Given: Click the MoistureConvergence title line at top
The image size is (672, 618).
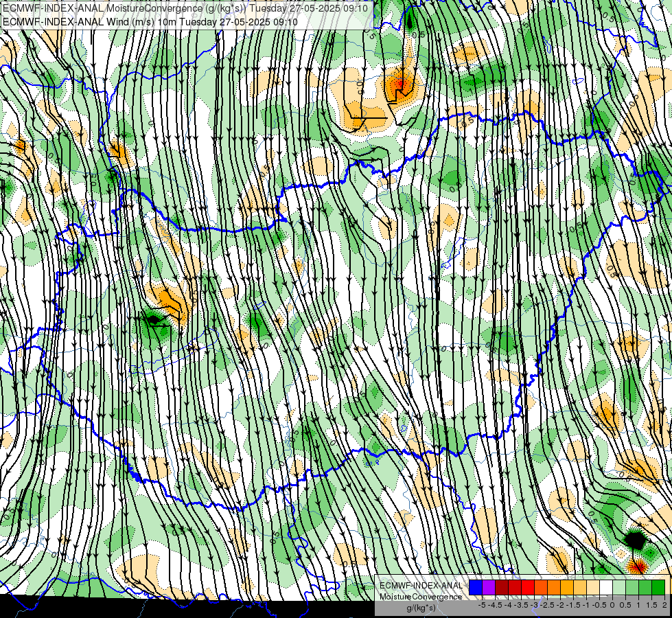Looking at the screenshot, I should click(x=185, y=8).
